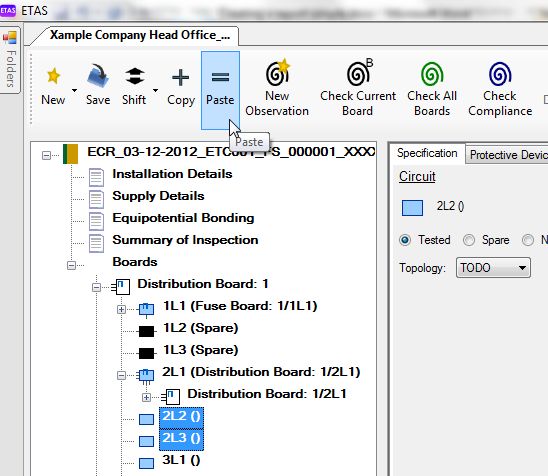The image size is (548, 476).
Task: Click the black 1L3 spare icon
Action: (x=146, y=353)
